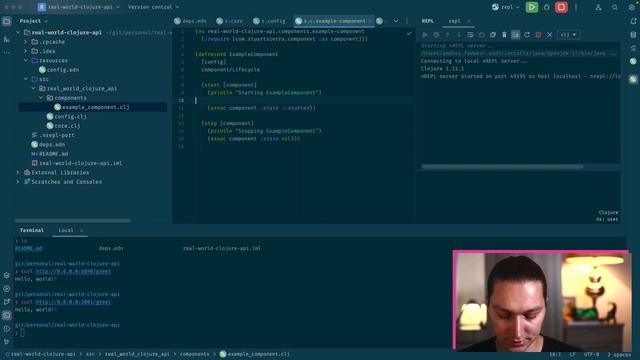Expand the .cpcache folder
Screen dimensions: 640x360
pyautogui.click(x=26, y=42)
